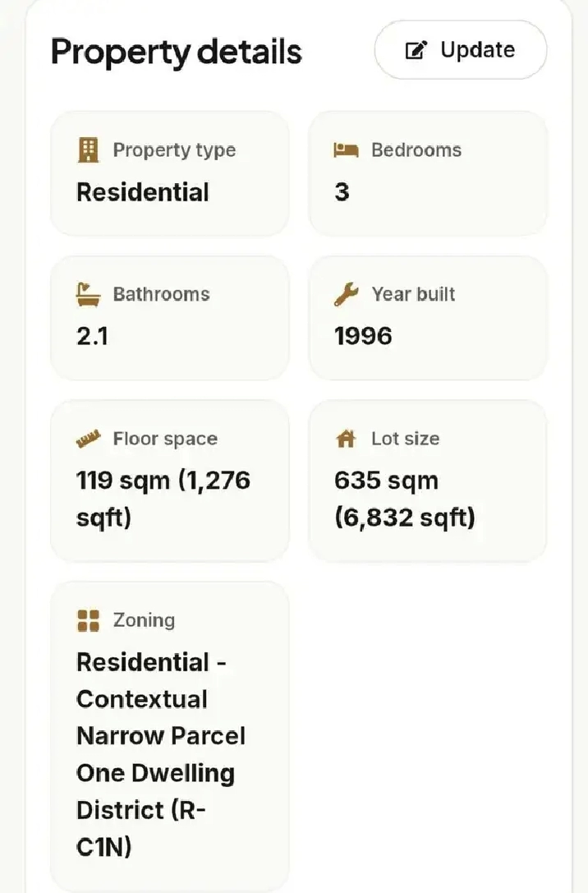Click the ruler icon beside Floor space

tap(88, 439)
